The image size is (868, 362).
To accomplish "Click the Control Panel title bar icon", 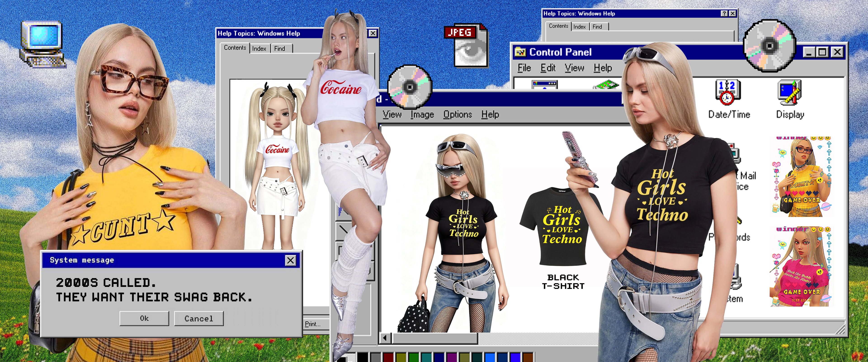I will pyautogui.click(x=520, y=52).
